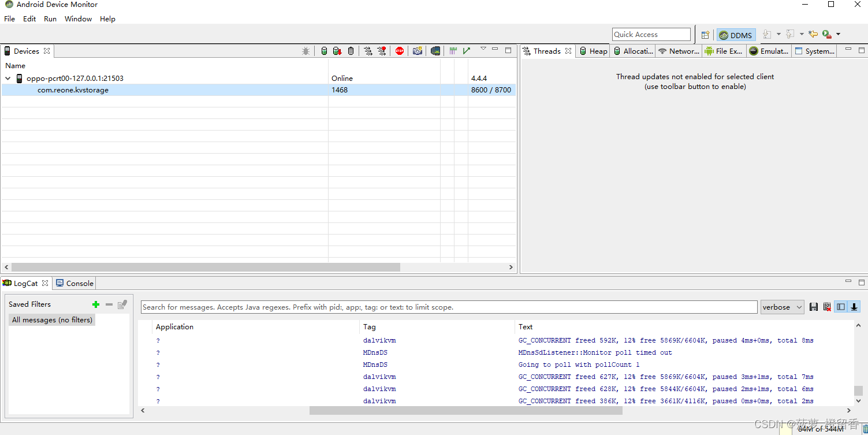
Task: Click Cause GC trash can icon
Action: [x=351, y=51]
